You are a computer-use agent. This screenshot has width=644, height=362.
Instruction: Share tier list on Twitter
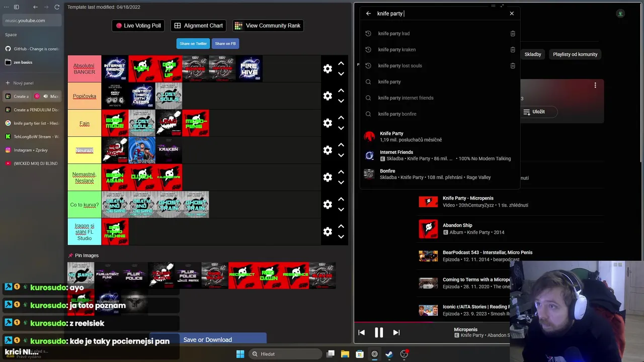coord(193,44)
